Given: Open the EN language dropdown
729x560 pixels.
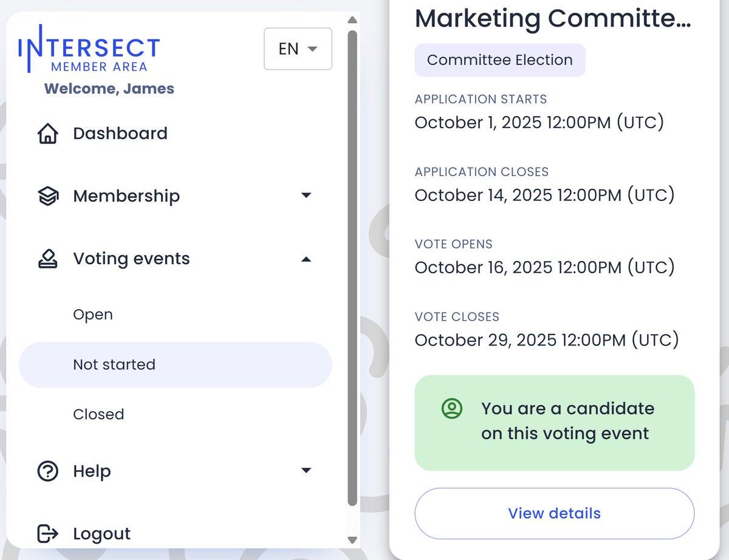Looking at the screenshot, I should (x=298, y=49).
